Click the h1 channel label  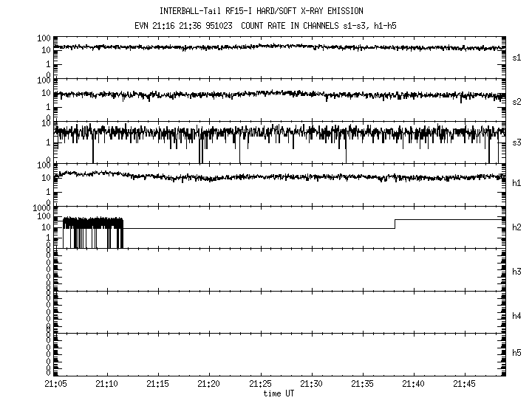click(517, 183)
